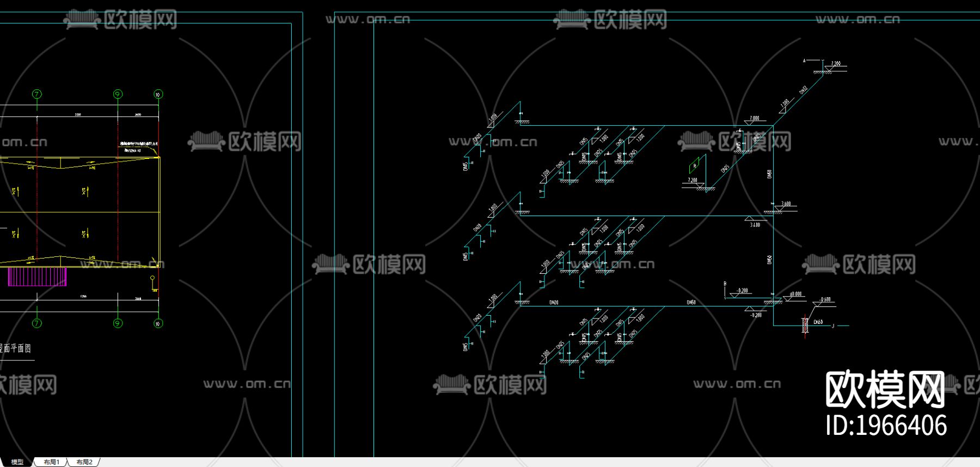Click the 3.600 elevation label
Viewport: 980px width, 467px height.
point(786,204)
